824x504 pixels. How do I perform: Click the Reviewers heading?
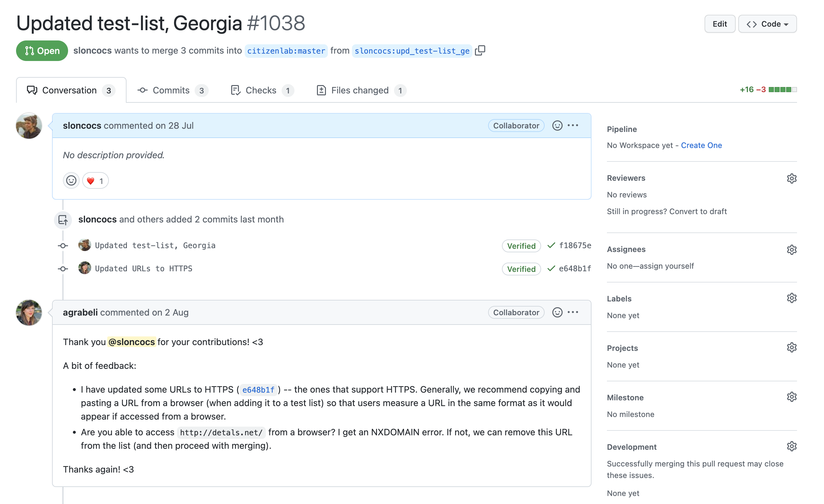click(x=626, y=178)
